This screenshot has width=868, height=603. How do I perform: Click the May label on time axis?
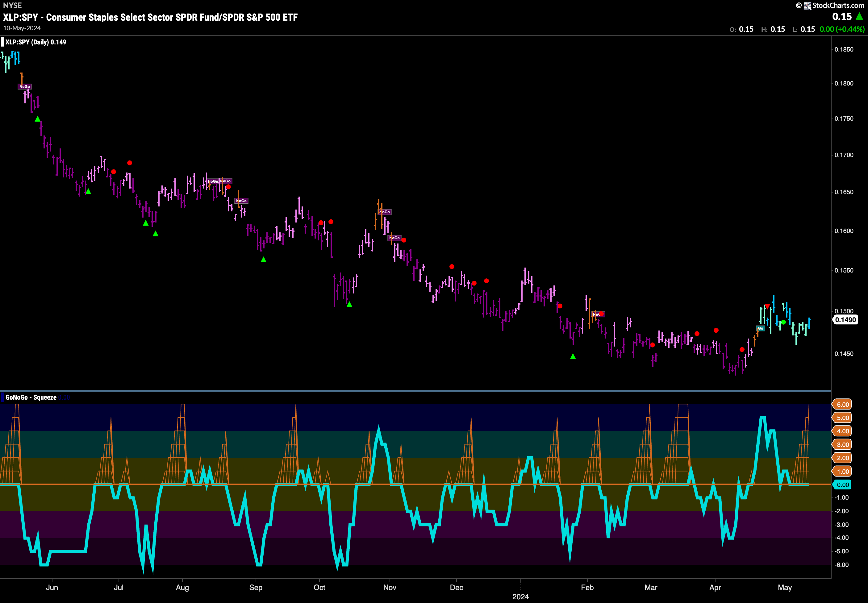click(x=785, y=588)
